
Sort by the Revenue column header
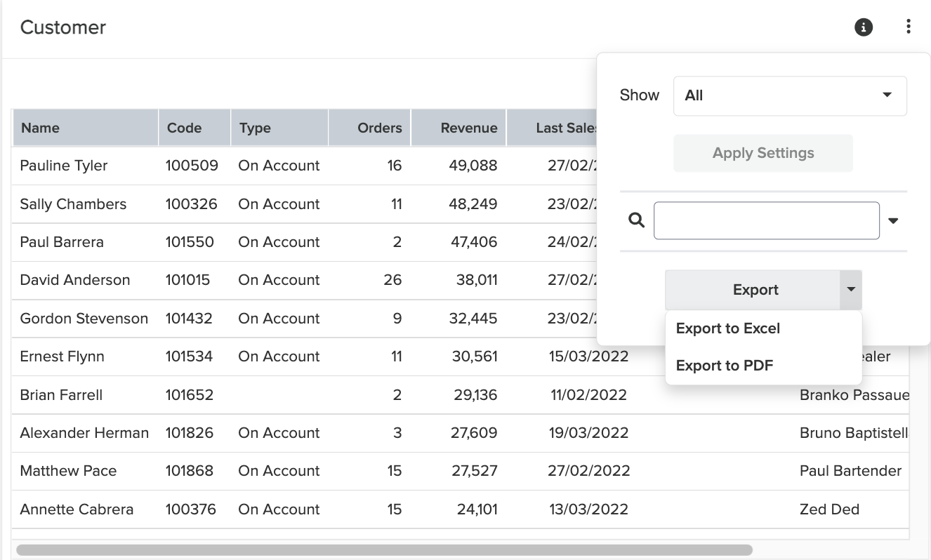459,128
